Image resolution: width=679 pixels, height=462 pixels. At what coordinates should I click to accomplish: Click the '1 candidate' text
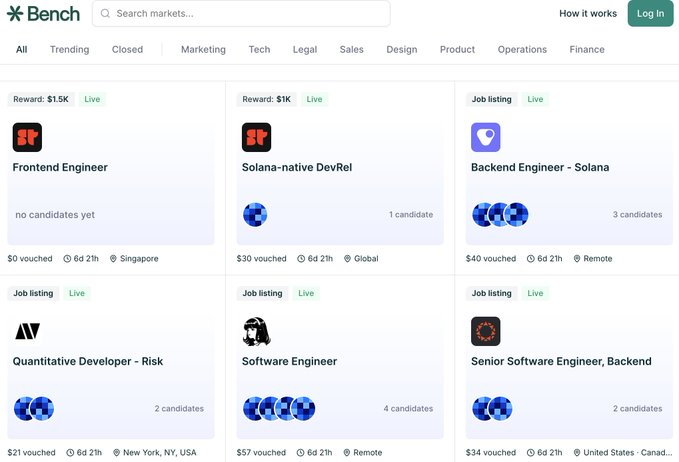coord(411,214)
